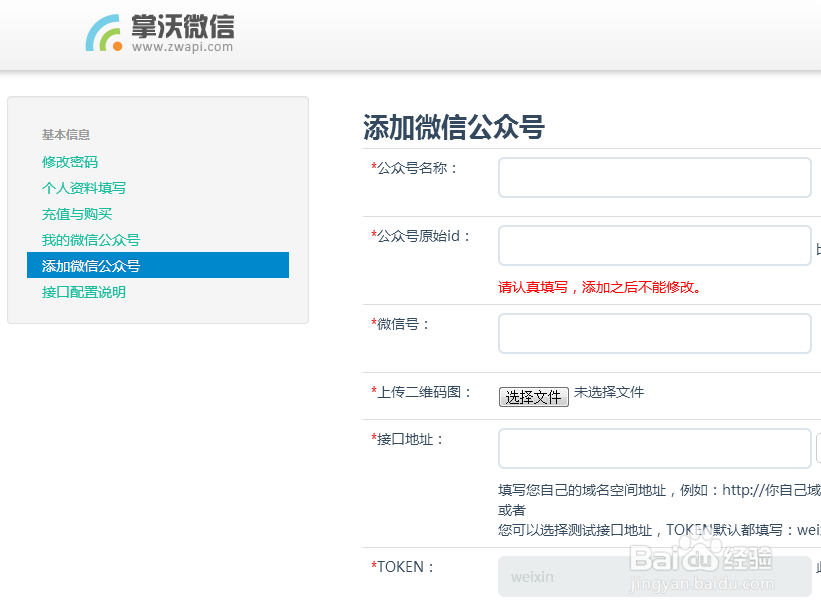
Task: Click the 基本信息 sidebar section header
Action: pyautogui.click(x=66, y=135)
